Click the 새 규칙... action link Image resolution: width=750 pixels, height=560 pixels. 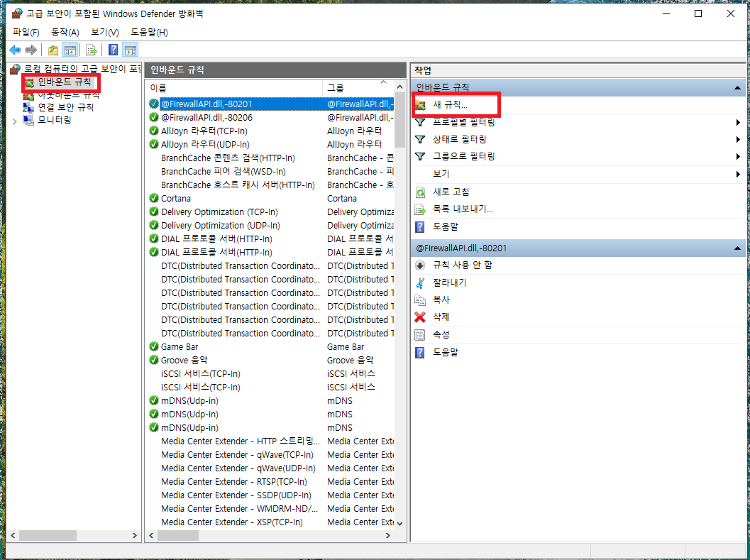pos(450,105)
